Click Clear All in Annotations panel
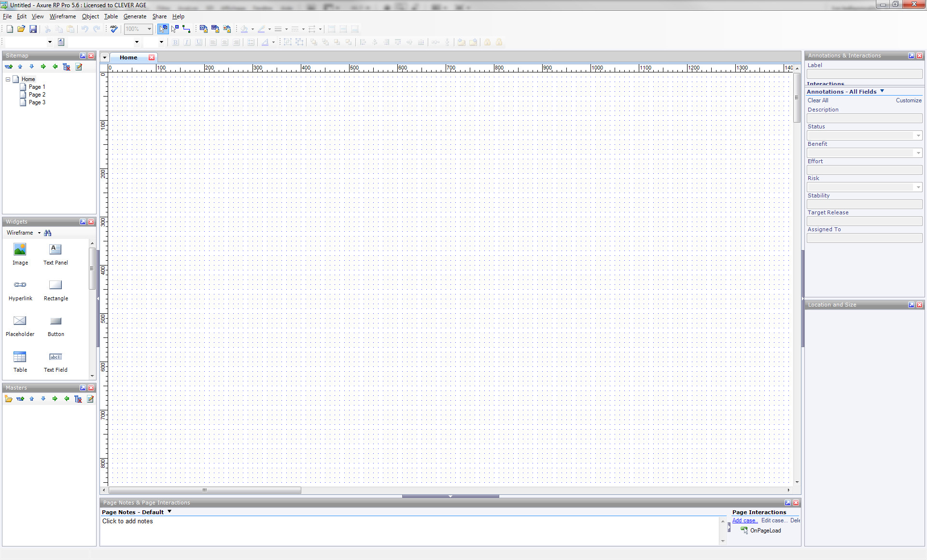The image size is (927, 560). (817, 100)
